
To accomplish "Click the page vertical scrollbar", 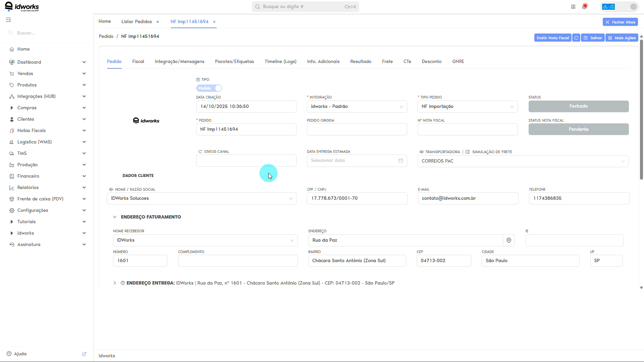I will (641, 109).
